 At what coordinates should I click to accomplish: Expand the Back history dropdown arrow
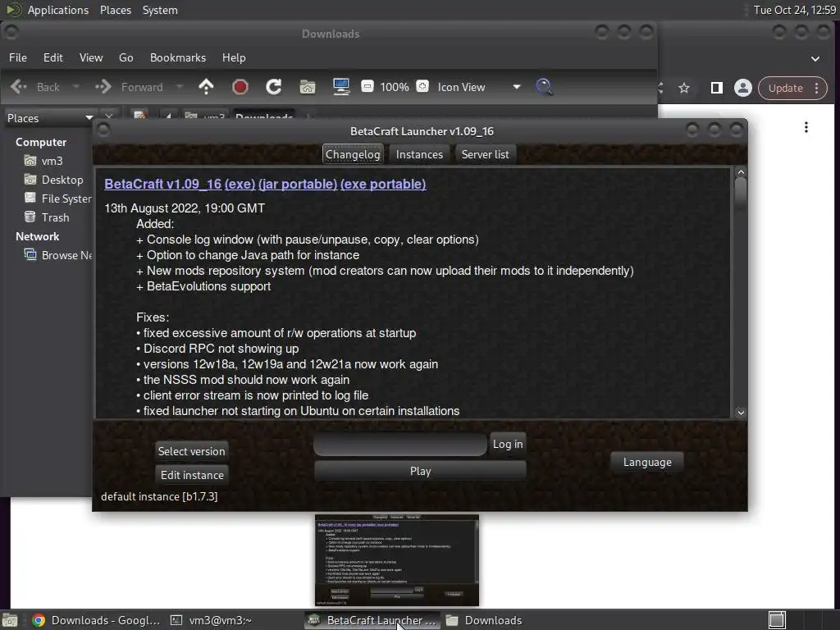point(76,87)
